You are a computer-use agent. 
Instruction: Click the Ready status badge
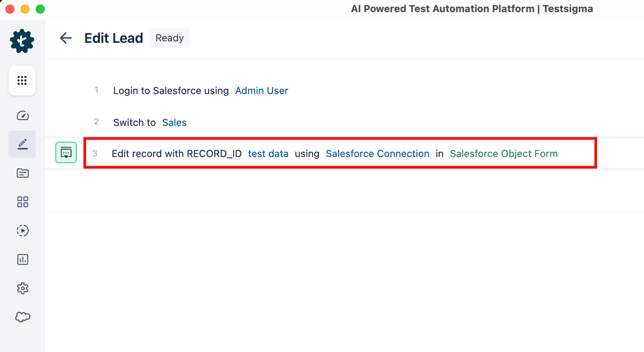tap(170, 38)
